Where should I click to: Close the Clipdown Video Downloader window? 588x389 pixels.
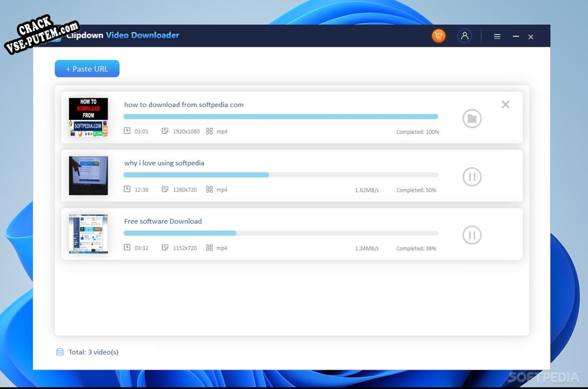pyautogui.click(x=531, y=37)
